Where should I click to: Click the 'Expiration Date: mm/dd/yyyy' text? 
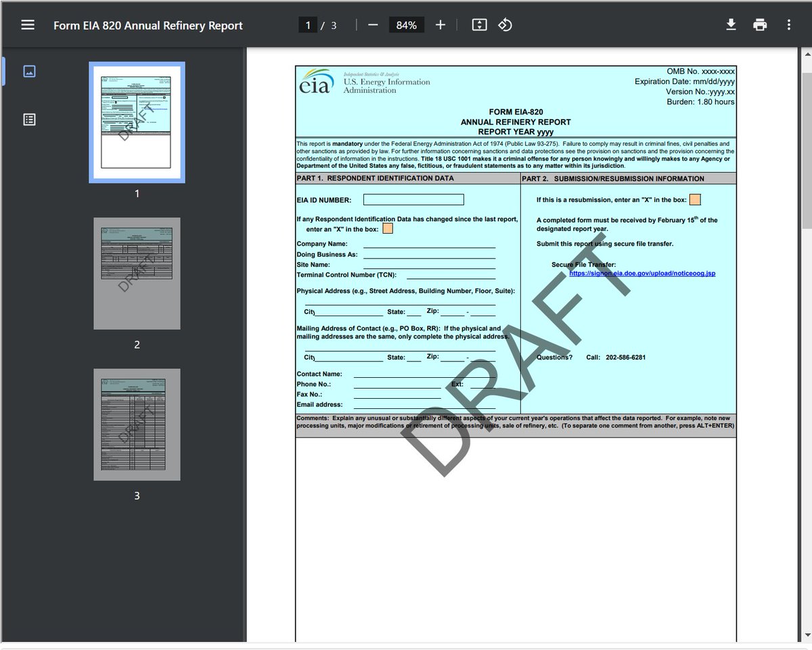[x=685, y=81]
